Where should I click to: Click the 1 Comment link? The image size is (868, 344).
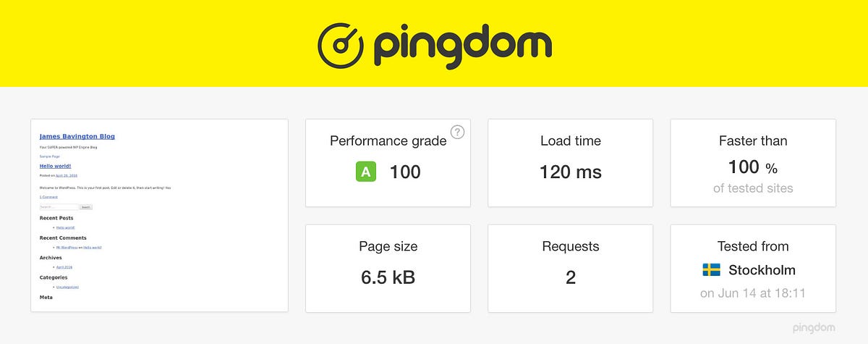pos(48,197)
